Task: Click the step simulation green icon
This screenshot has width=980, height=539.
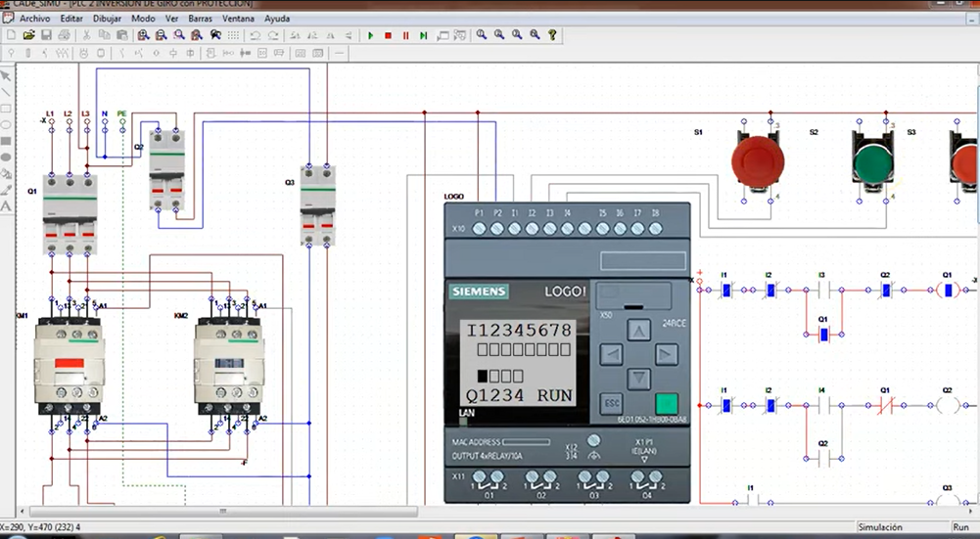Action: pyautogui.click(x=424, y=35)
